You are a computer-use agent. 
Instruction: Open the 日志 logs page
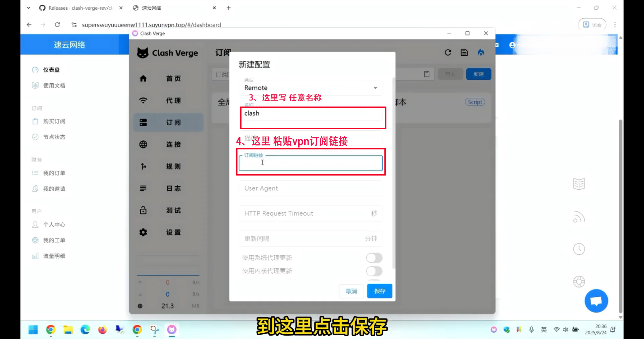168,188
